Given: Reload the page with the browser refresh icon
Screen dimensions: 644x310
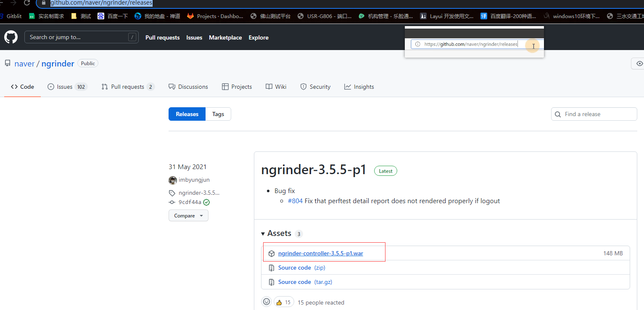Looking at the screenshot, I should pos(27,3).
